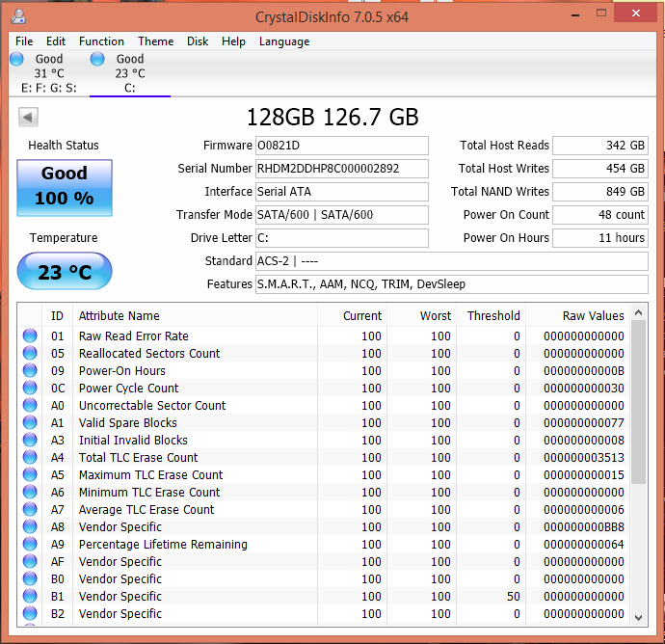Screen dimensions: 665x644
Task: Open the Help menu
Action: pyautogui.click(x=233, y=41)
